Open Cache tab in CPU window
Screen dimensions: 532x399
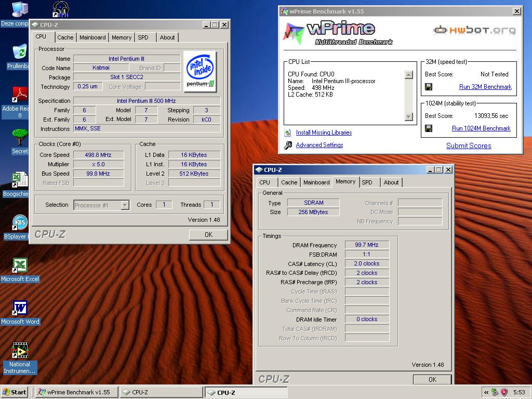[x=65, y=37]
